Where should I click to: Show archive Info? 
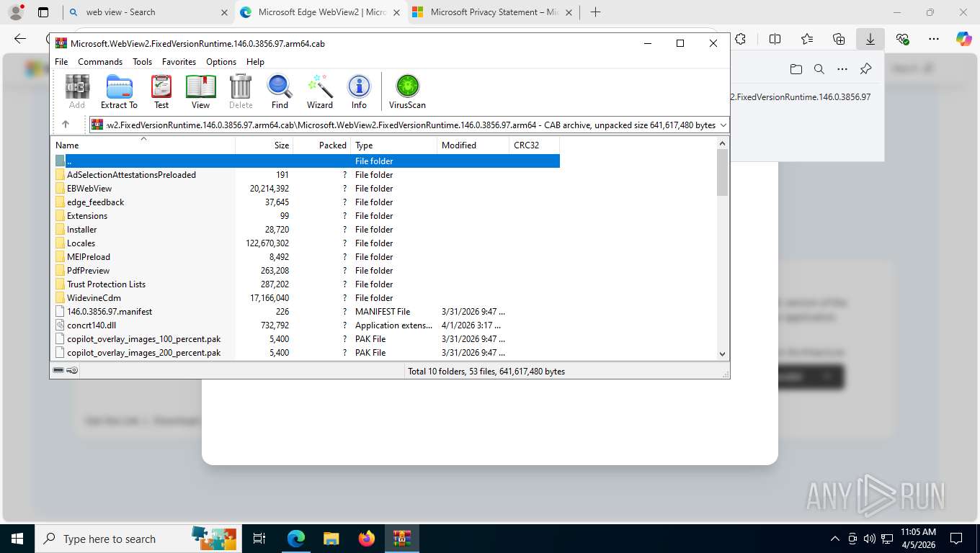pyautogui.click(x=359, y=91)
